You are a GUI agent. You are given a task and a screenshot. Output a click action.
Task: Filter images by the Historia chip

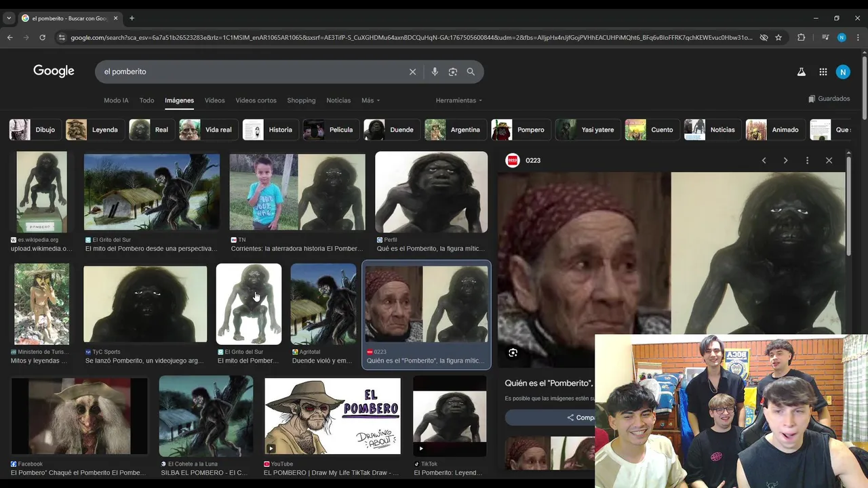pyautogui.click(x=270, y=129)
